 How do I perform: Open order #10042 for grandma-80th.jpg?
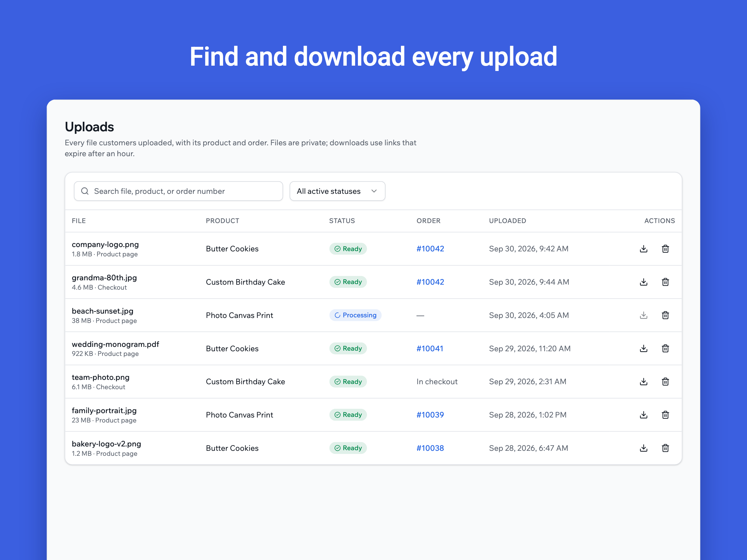point(430,282)
